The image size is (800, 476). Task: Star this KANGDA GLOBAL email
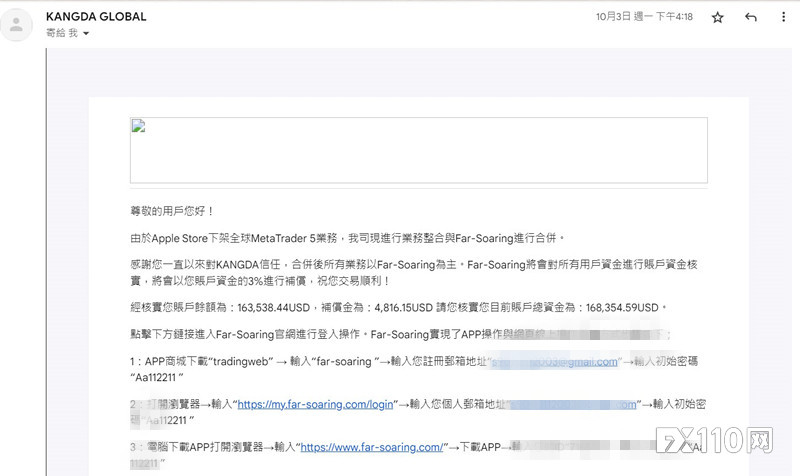717,18
